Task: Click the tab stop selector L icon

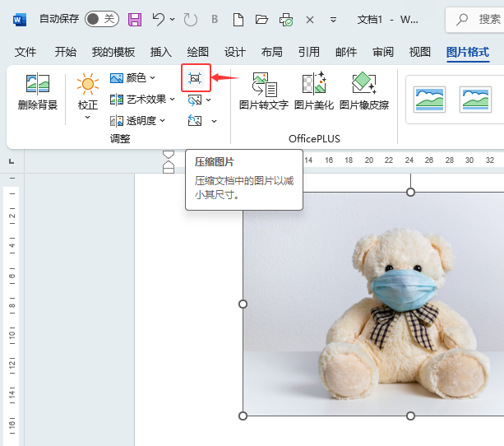Action: coord(12,161)
